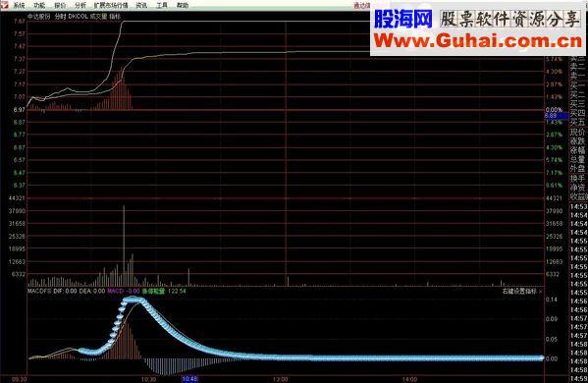The image size is (588, 383).
Task: Click the 现价 row in quote panel
Action: (577, 132)
